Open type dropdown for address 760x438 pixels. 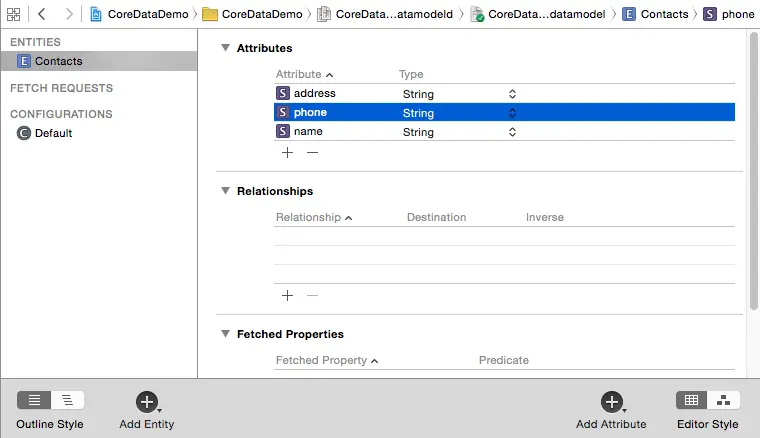point(512,94)
